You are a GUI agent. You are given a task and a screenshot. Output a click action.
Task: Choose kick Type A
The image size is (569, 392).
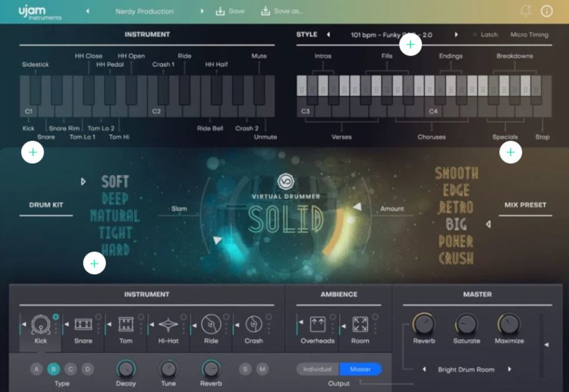[x=36, y=369]
